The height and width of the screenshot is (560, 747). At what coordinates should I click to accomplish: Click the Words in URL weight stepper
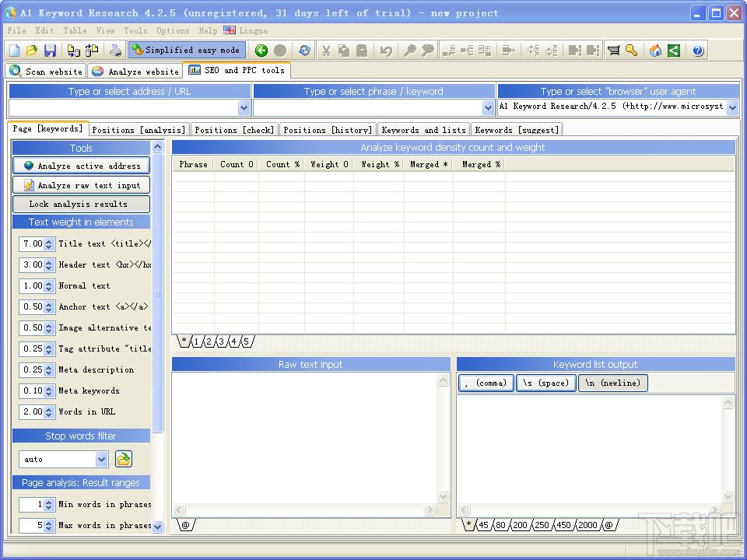click(48, 411)
